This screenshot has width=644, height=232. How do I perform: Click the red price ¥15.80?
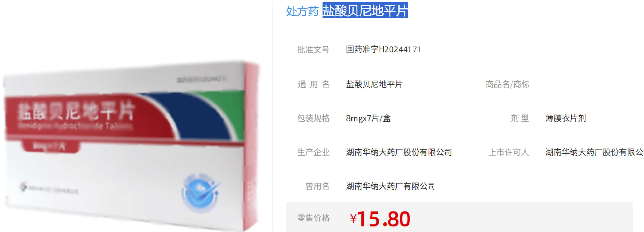(380, 219)
